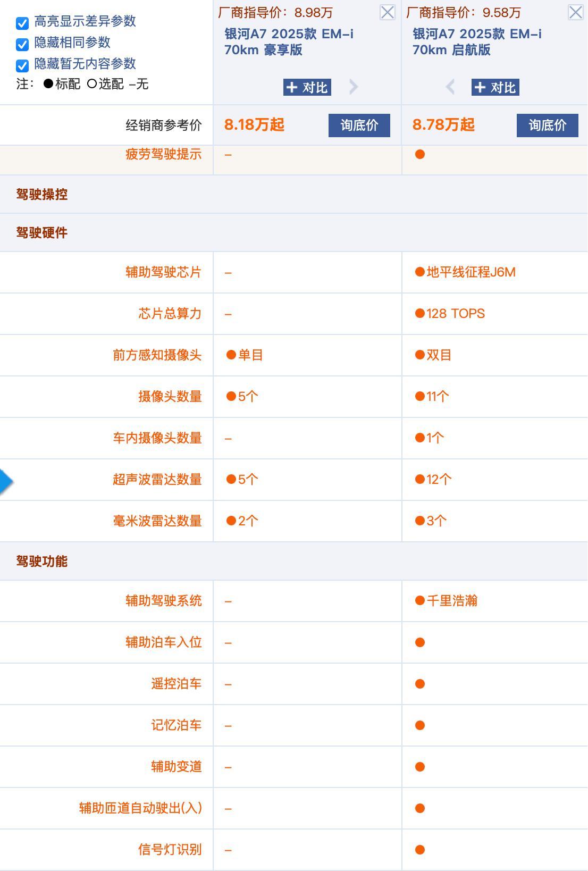The width and height of the screenshot is (588, 871).
Task: Click the 芯片总算力 parameter label
Action: [170, 314]
